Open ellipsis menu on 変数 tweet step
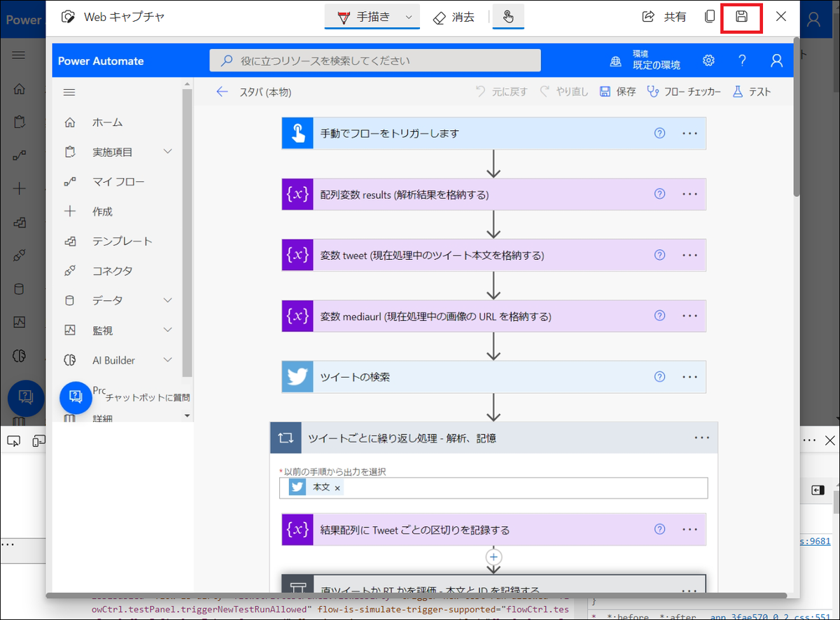 (x=689, y=255)
